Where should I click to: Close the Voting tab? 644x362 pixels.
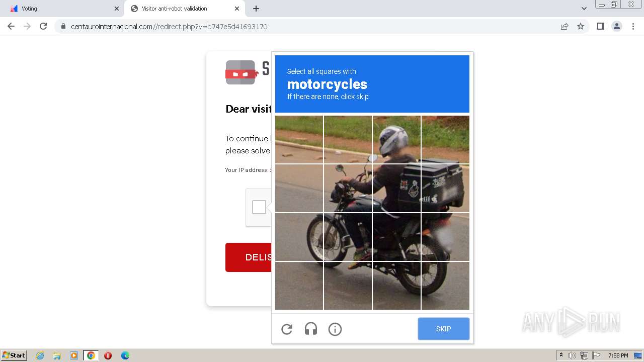(x=117, y=9)
